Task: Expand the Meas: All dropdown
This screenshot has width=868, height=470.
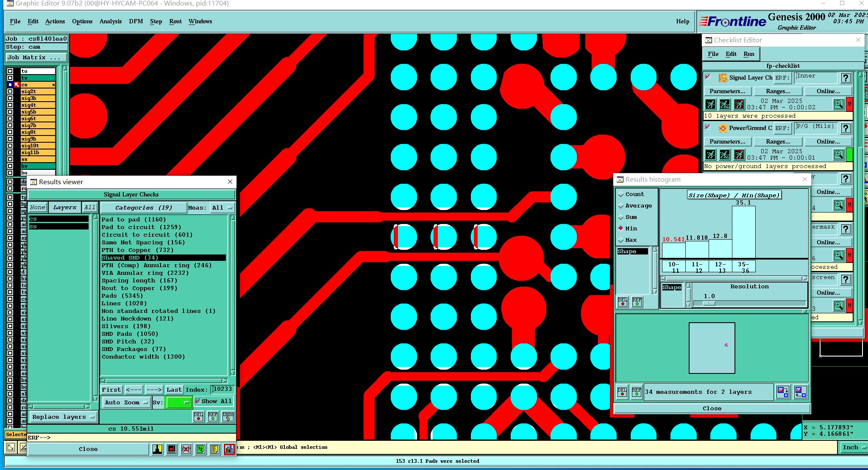Action: pyautogui.click(x=223, y=208)
